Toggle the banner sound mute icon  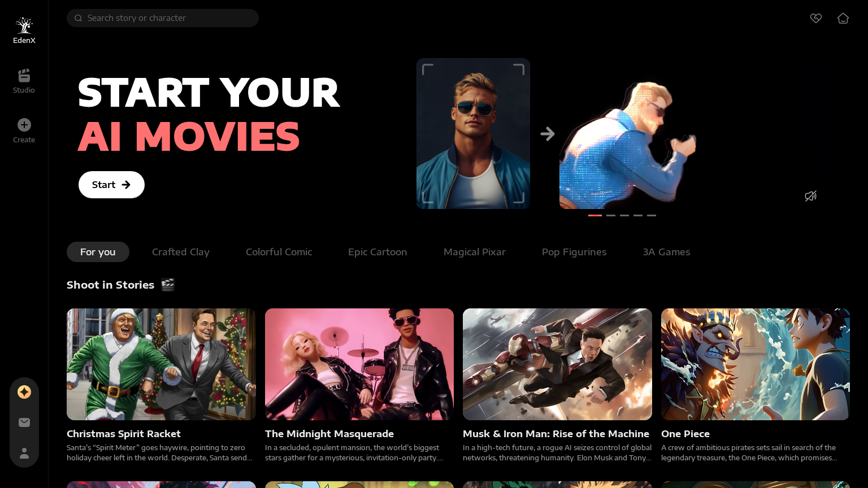[x=810, y=196]
